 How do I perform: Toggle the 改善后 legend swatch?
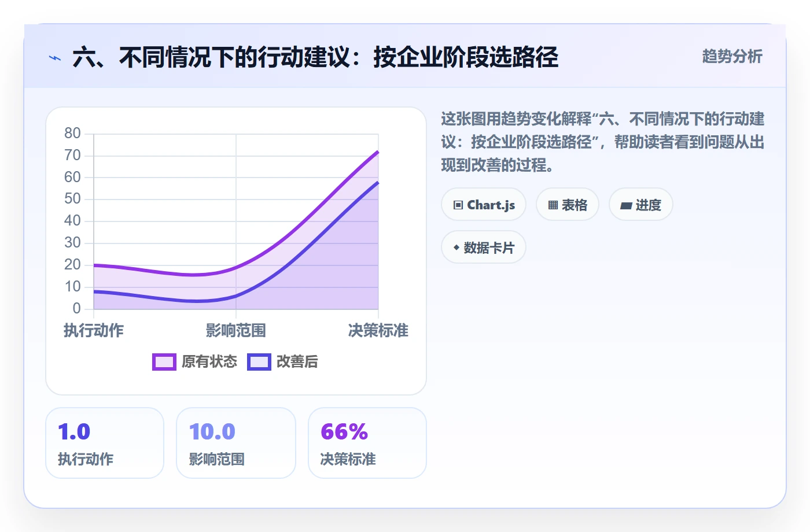(259, 362)
